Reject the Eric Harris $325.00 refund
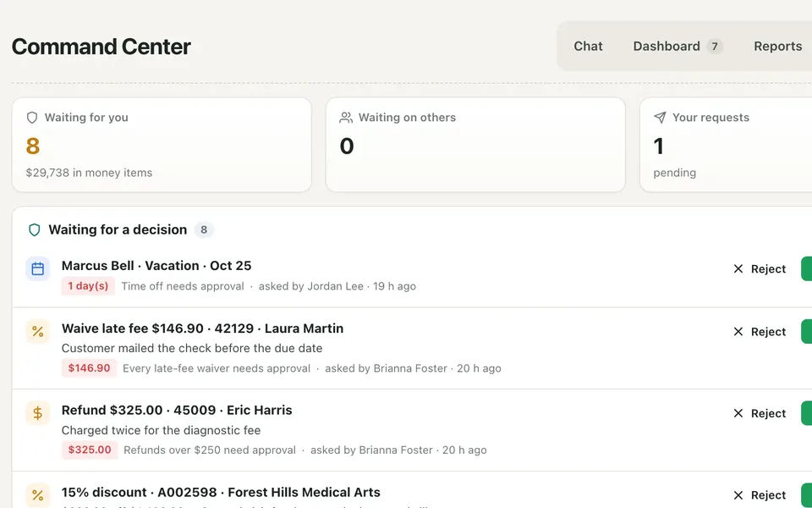The width and height of the screenshot is (812, 508). coord(760,414)
